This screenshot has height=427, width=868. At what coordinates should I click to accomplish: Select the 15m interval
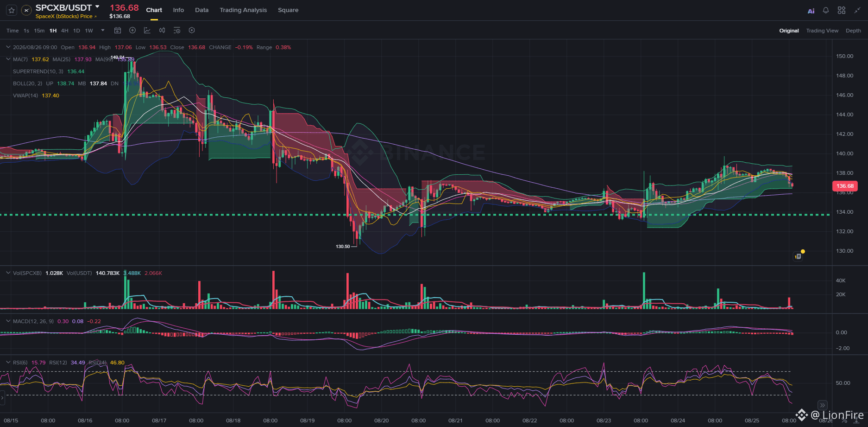[39, 31]
